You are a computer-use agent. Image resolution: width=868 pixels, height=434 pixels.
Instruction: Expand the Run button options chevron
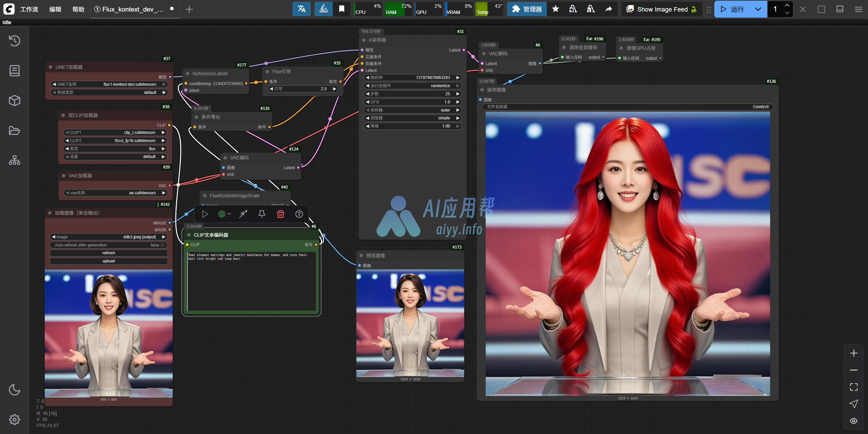pyautogui.click(x=758, y=9)
